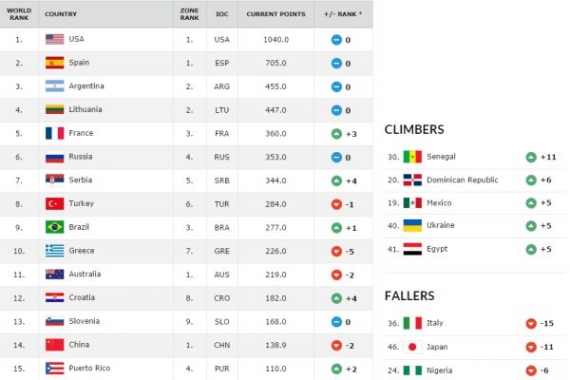The height and width of the screenshot is (380, 570).
Task: Click the Senegal flag under Climbers
Action: click(413, 157)
